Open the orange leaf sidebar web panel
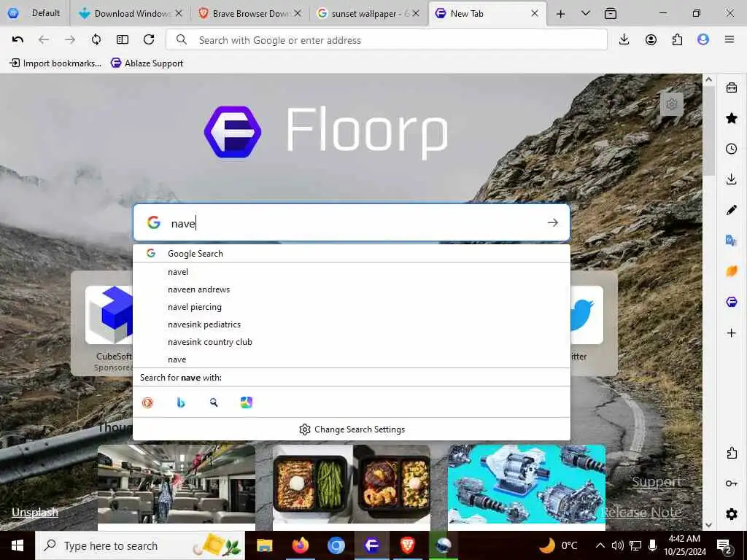747x560 pixels. [732, 271]
